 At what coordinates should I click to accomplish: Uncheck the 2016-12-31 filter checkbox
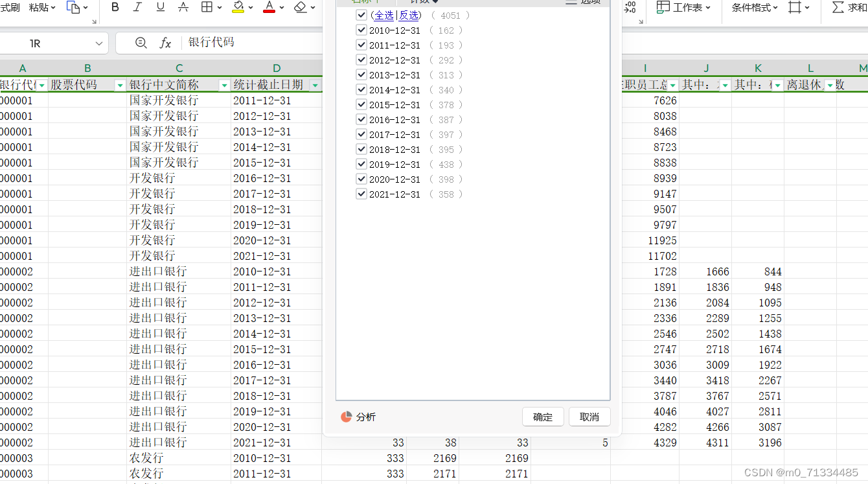(361, 119)
